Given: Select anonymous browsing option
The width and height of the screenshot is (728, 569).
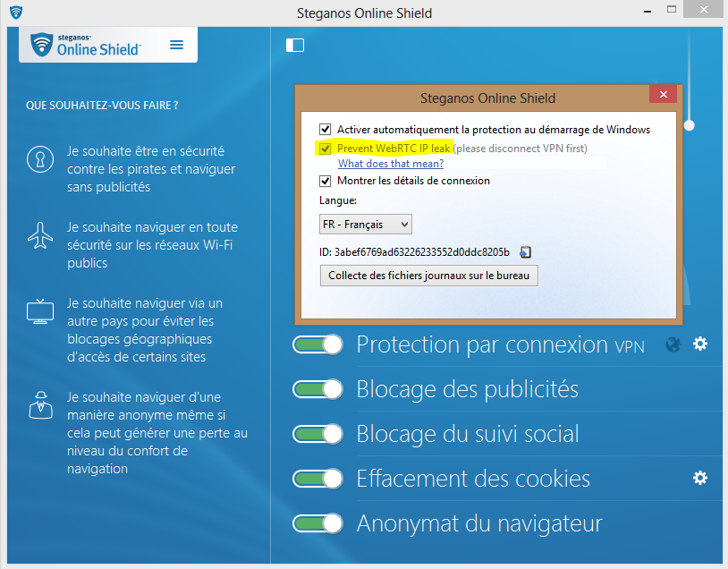Looking at the screenshot, I should pyautogui.click(x=157, y=432).
